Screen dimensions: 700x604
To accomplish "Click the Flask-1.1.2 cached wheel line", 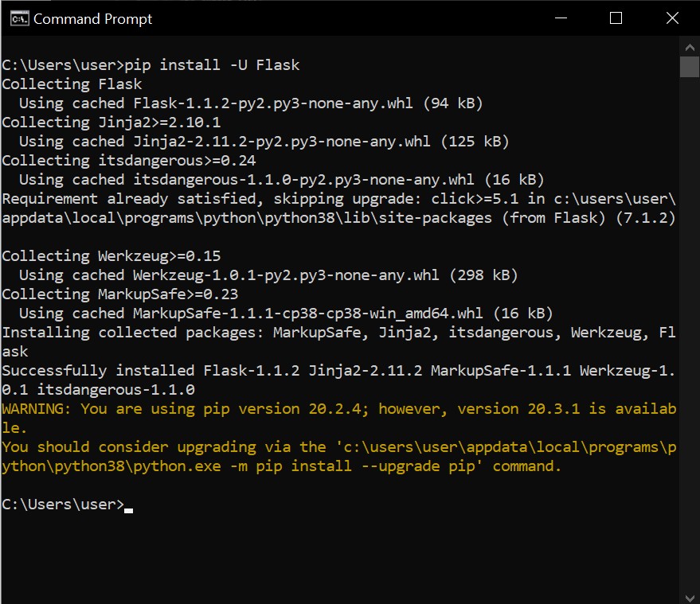I will point(251,103).
